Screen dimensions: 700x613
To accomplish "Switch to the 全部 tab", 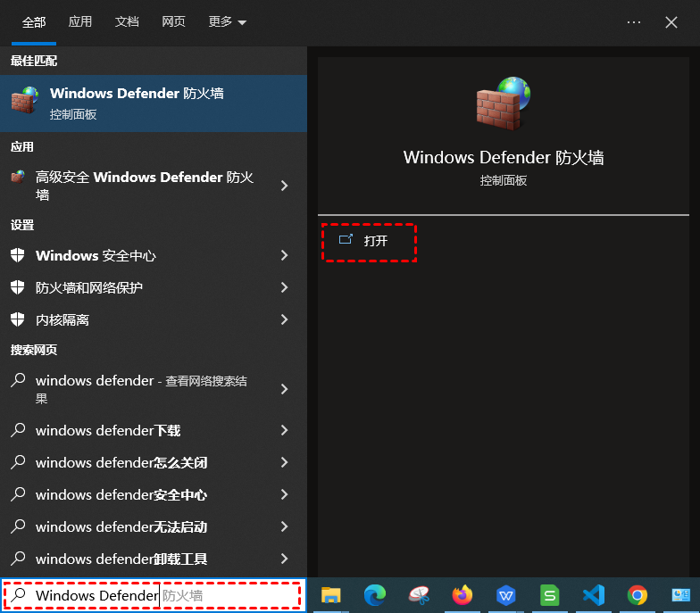I will 34,21.
